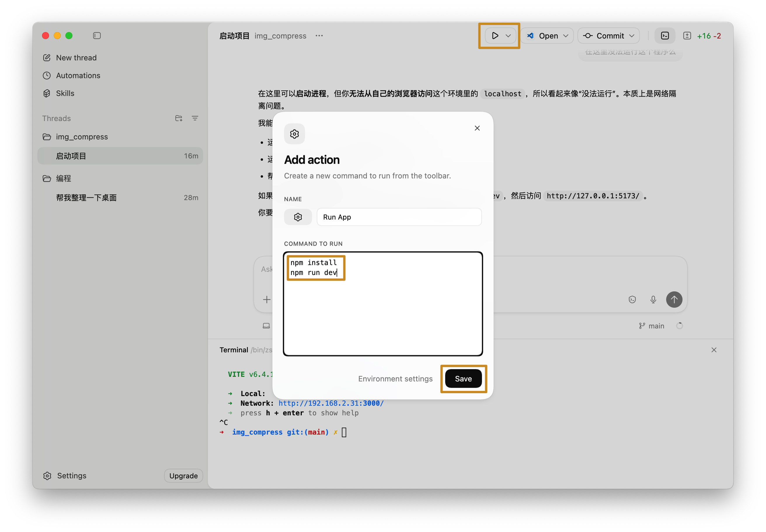
Task: Expand the Commit dropdown chevron
Action: pyautogui.click(x=632, y=36)
